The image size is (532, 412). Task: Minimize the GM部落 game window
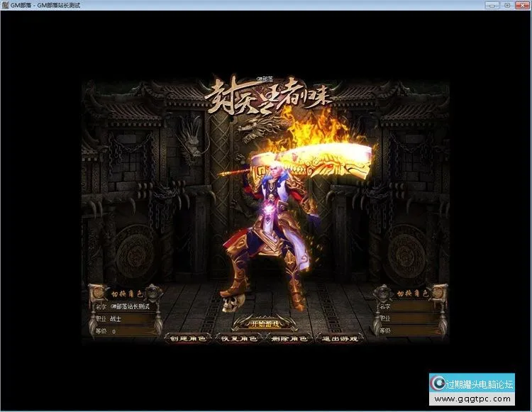tap(490, 5)
